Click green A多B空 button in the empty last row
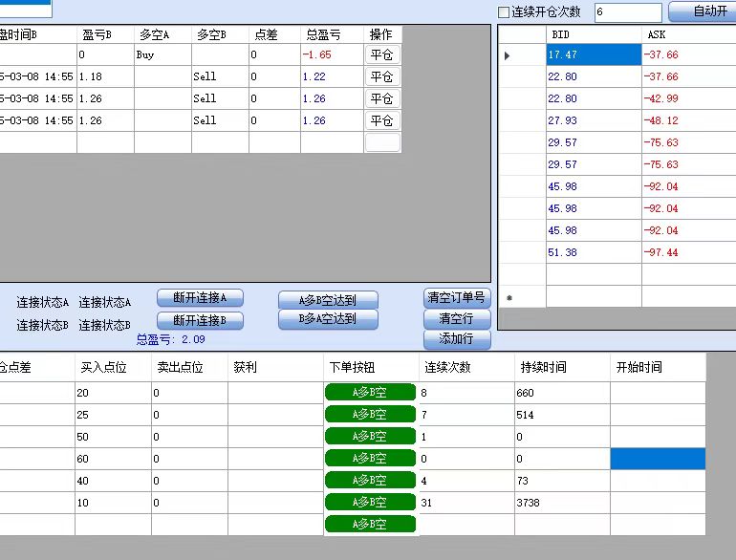Image resolution: width=736 pixels, height=560 pixels. (x=370, y=524)
